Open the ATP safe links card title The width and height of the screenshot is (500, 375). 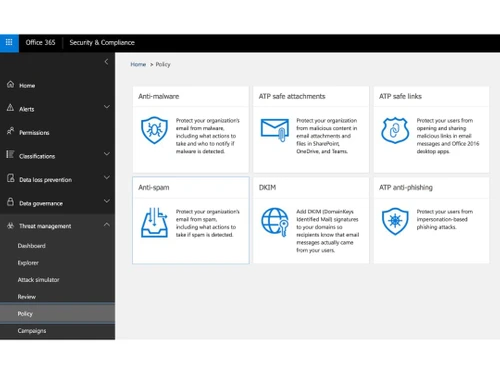pos(400,96)
